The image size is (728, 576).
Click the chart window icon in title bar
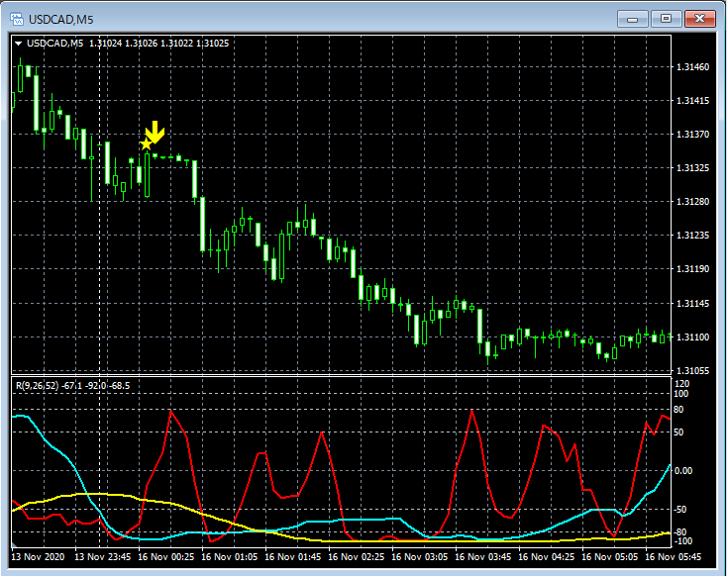point(15,19)
